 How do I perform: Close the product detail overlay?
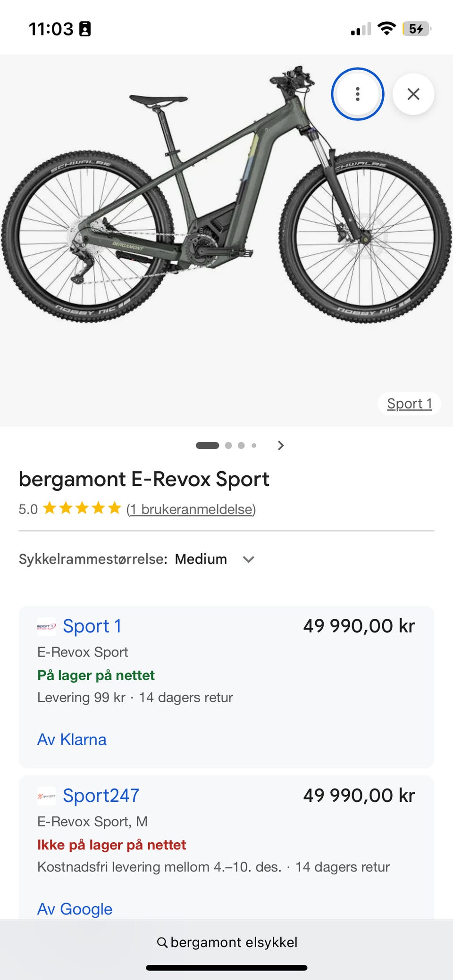click(413, 94)
